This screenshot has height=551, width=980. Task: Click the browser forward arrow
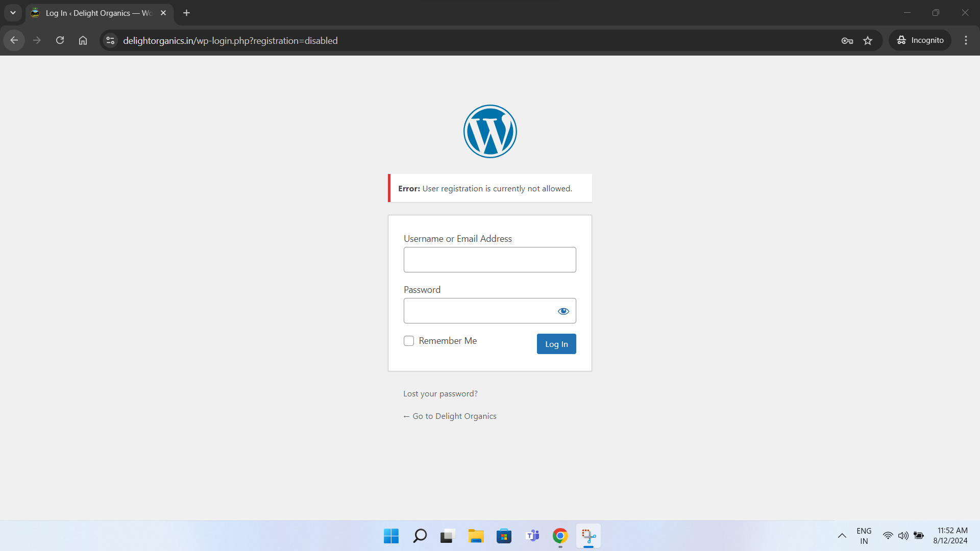coord(37,40)
